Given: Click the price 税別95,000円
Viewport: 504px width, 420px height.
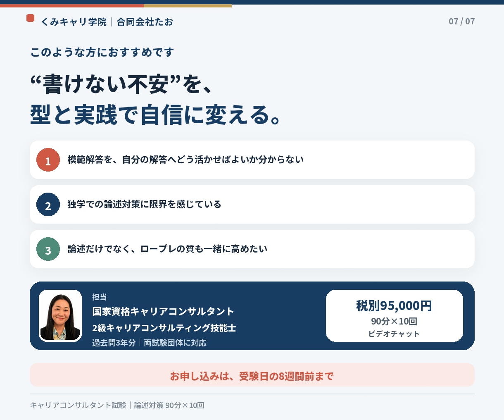Looking at the screenshot, I should click(394, 305).
